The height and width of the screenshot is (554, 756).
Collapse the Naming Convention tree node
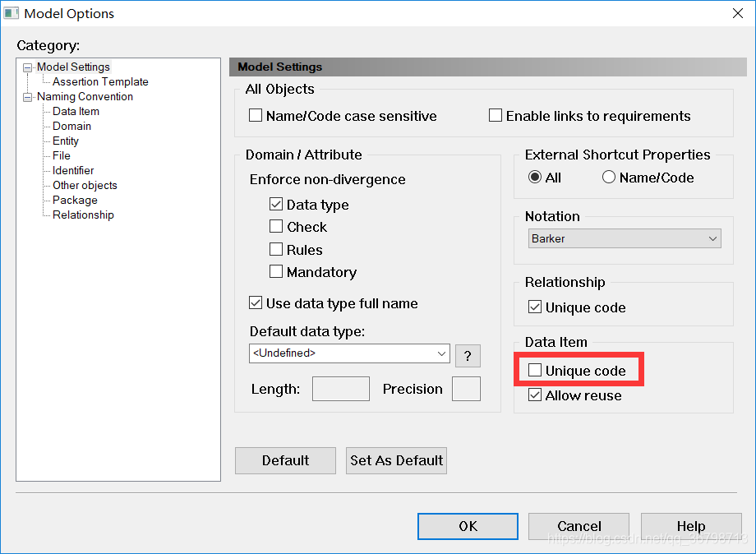(x=27, y=97)
